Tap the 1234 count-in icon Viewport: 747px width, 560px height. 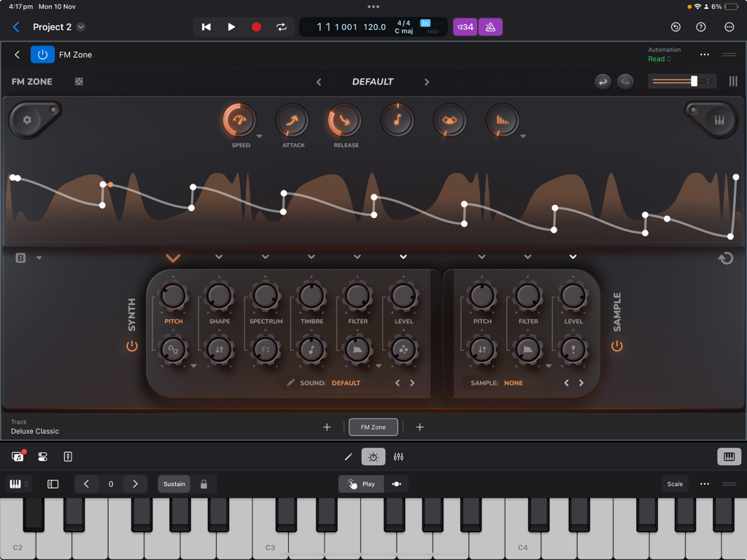click(x=465, y=26)
